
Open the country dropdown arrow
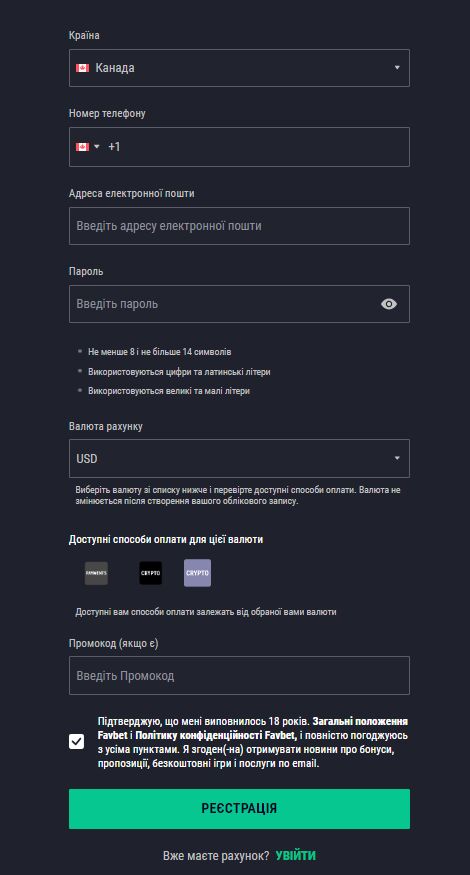pos(397,68)
